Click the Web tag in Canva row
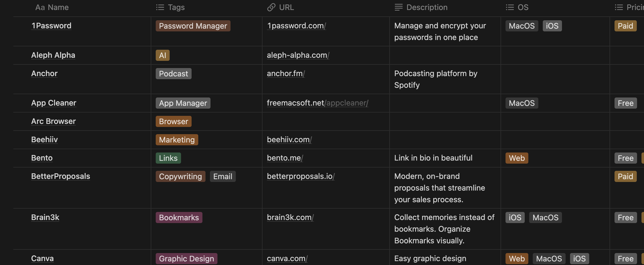 [x=517, y=259]
